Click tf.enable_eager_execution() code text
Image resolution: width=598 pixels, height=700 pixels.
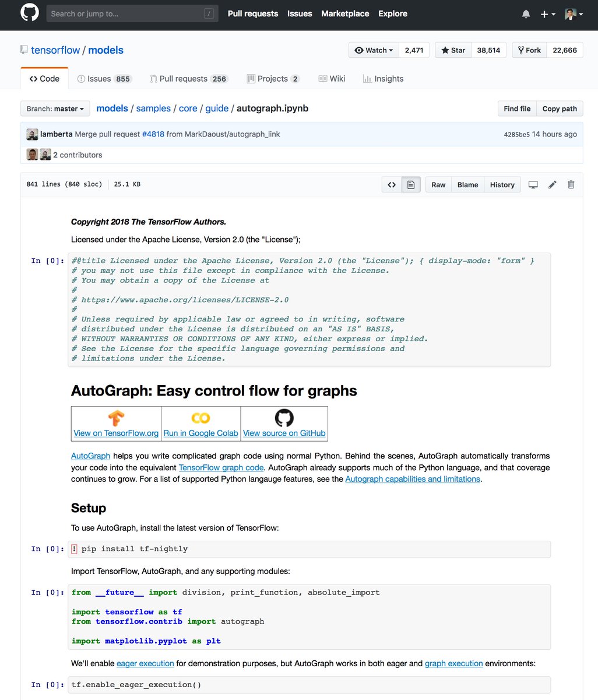136,684
